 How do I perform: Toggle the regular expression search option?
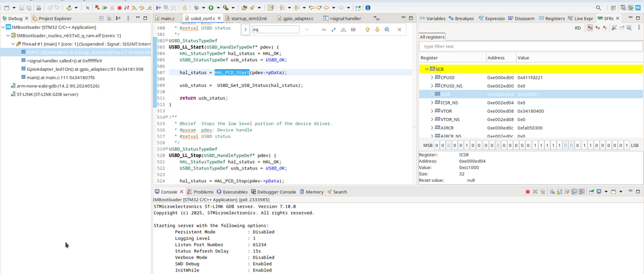tap(333, 30)
